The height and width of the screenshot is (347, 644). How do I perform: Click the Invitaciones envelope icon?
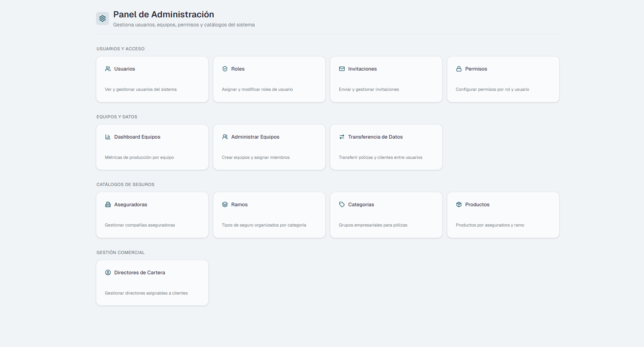(342, 69)
